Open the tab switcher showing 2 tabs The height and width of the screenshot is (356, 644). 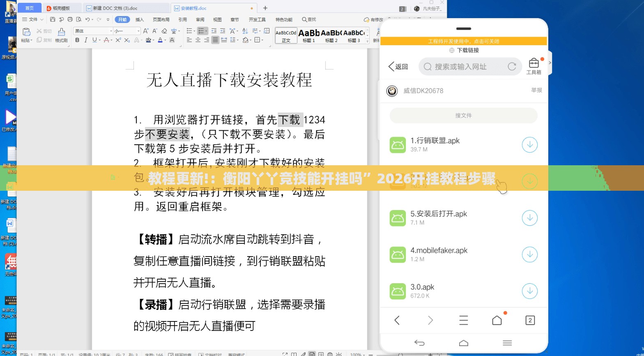(530, 320)
